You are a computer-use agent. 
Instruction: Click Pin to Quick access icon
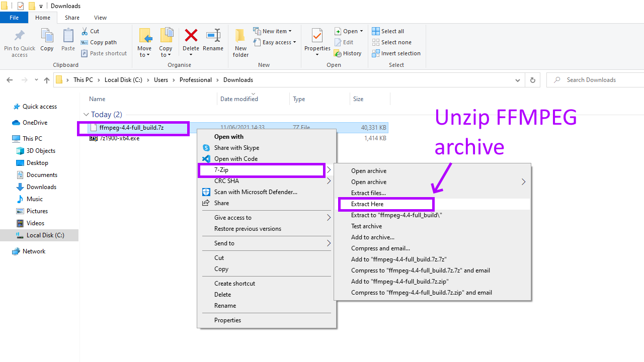pos(20,36)
